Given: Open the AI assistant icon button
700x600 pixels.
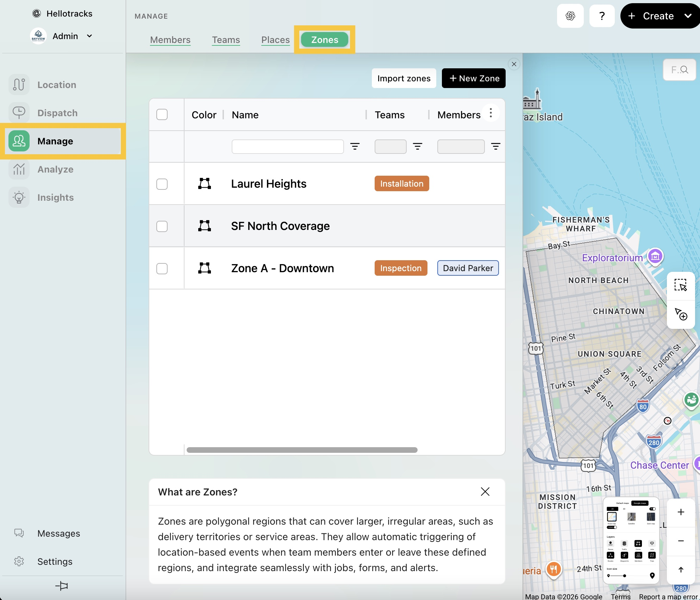Looking at the screenshot, I should 570,16.
